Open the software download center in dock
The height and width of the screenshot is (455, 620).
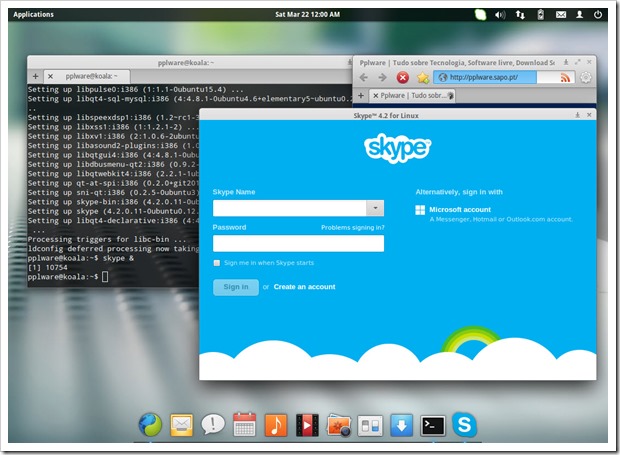401,425
